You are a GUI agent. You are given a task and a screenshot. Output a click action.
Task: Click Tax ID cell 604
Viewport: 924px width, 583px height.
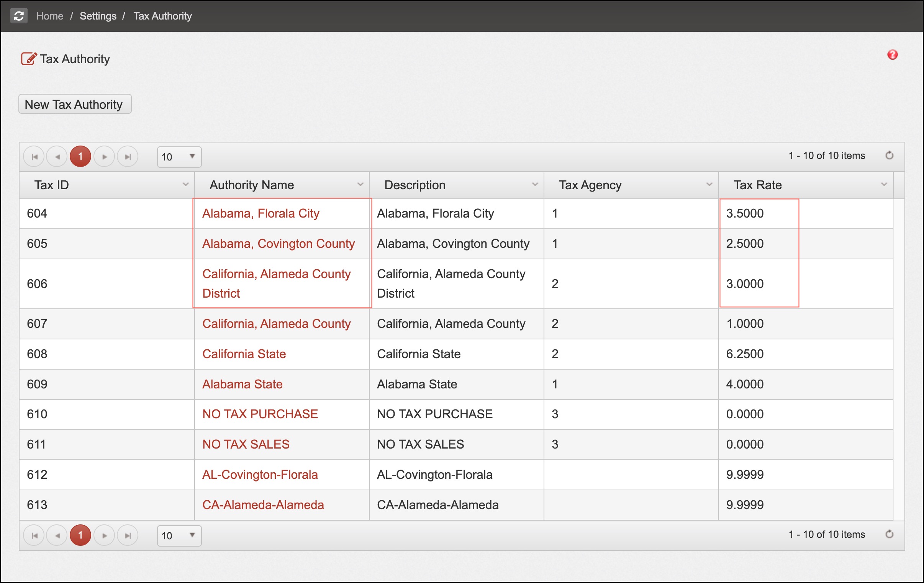106,214
